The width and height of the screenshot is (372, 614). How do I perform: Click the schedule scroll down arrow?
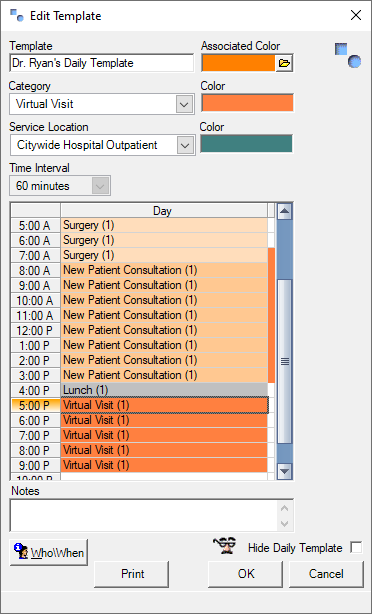[x=285, y=471]
